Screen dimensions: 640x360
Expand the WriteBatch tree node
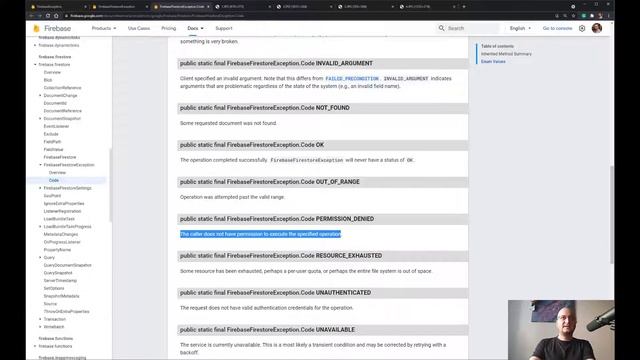40,327
